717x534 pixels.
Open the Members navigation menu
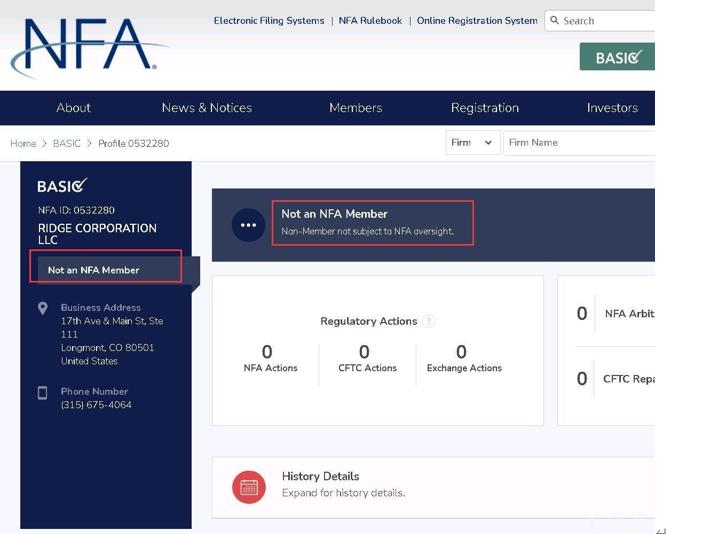(355, 108)
